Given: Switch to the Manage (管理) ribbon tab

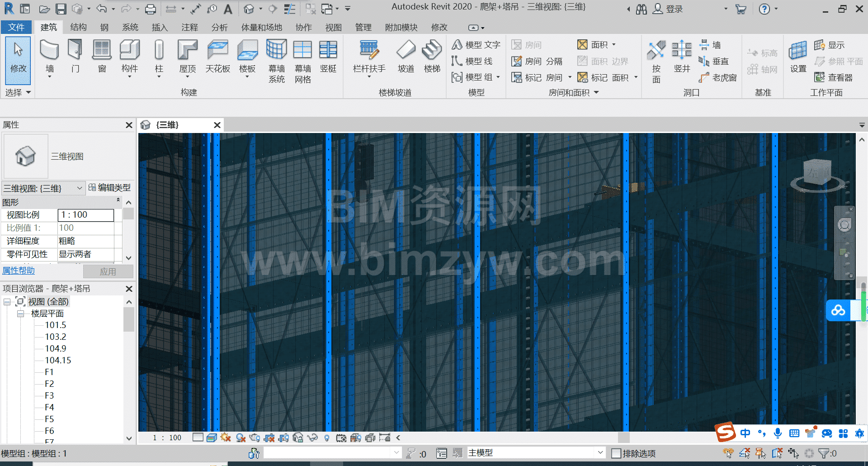Looking at the screenshot, I should [363, 27].
